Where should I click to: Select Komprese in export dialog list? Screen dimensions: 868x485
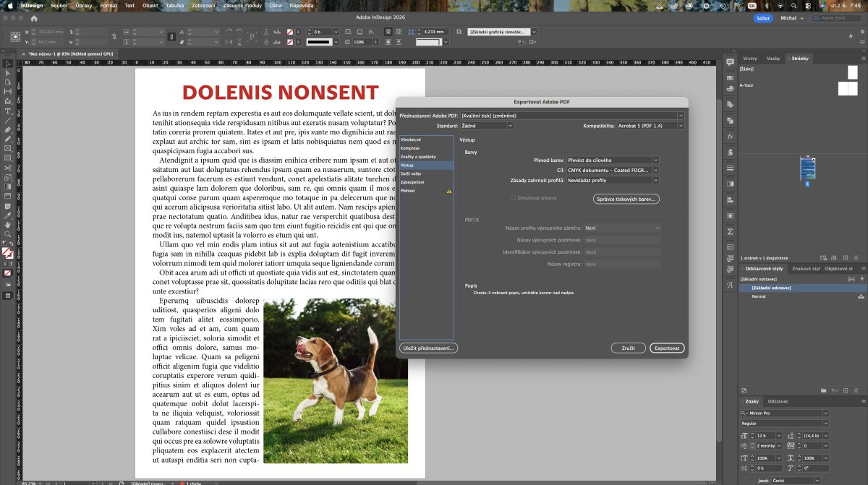coord(426,147)
